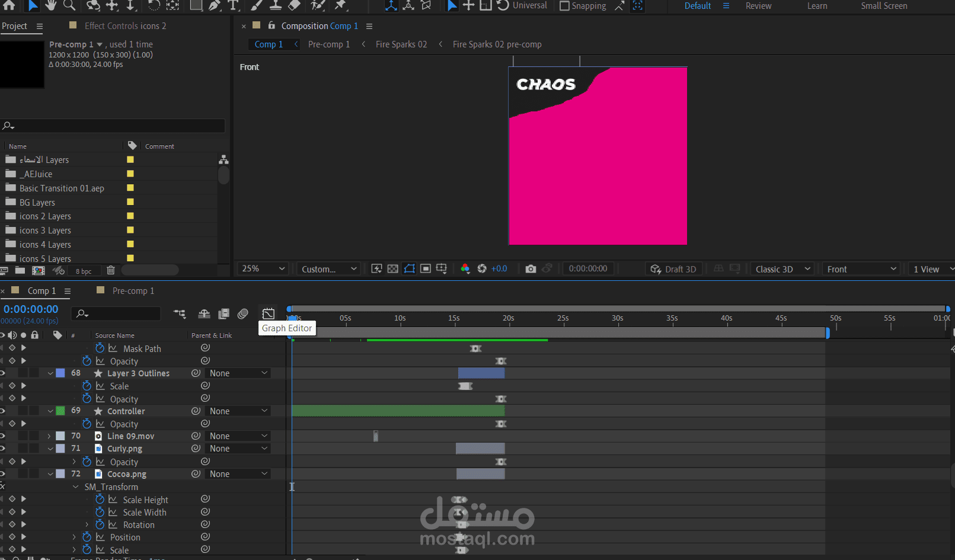The height and width of the screenshot is (560, 955).
Task: Select the Clone Stamp tool
Action: pos(276,5)
